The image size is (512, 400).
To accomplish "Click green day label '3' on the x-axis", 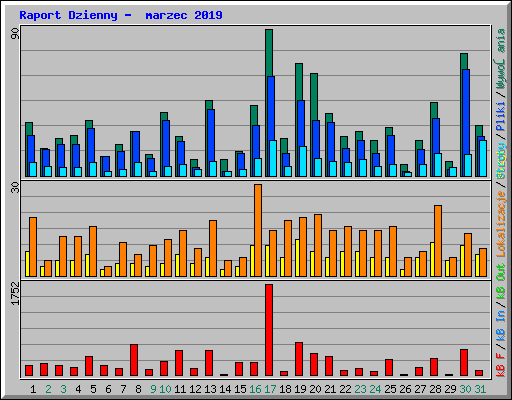I will click(x=63, y=389).
